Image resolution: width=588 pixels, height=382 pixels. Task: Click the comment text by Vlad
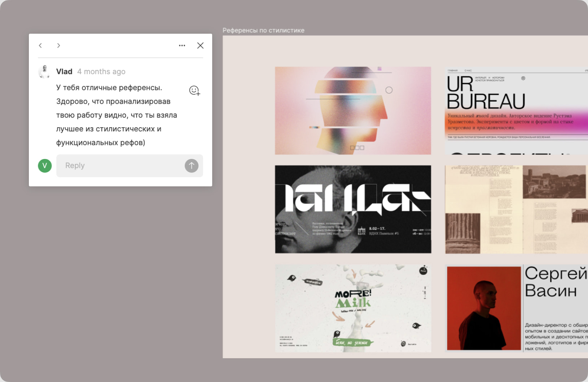117,115
